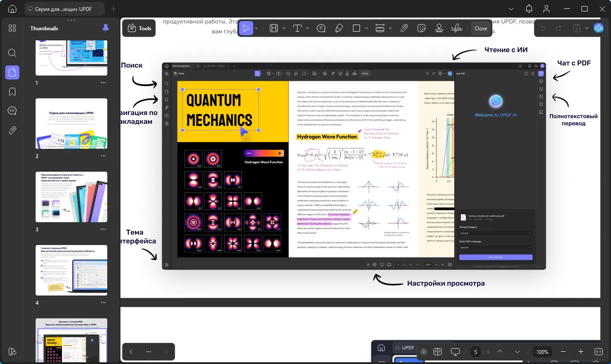Select the highlighter pen tool

point(339,28)
